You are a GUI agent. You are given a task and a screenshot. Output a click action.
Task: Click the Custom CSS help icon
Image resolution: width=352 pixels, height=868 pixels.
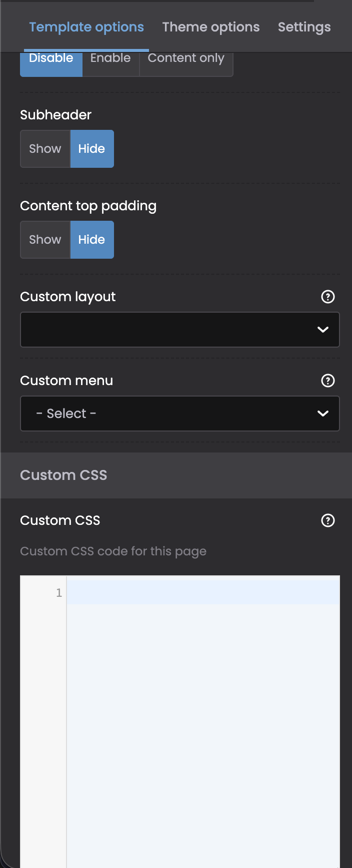click(327, 520)
